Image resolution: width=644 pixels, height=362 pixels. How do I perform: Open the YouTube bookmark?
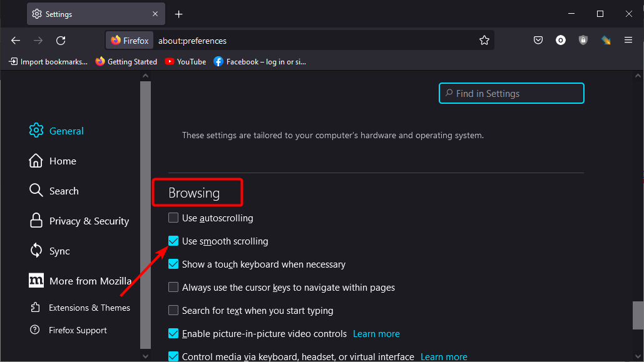click(x=186, y=61)
